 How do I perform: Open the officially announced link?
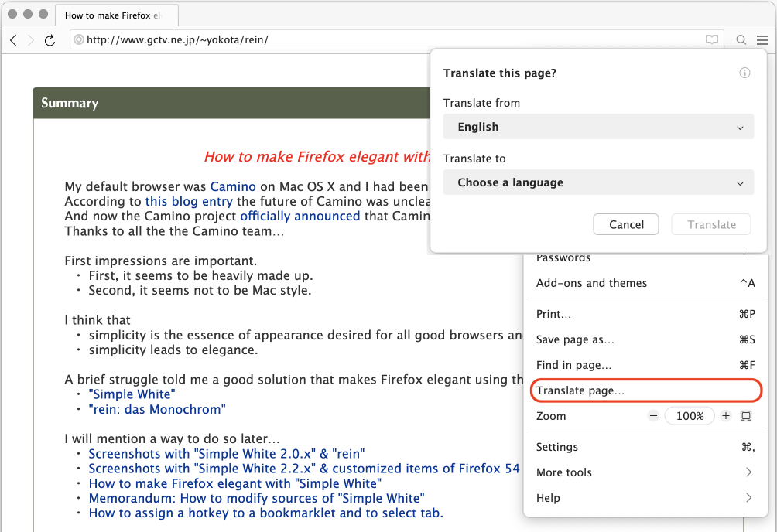(x=300, y=217)
